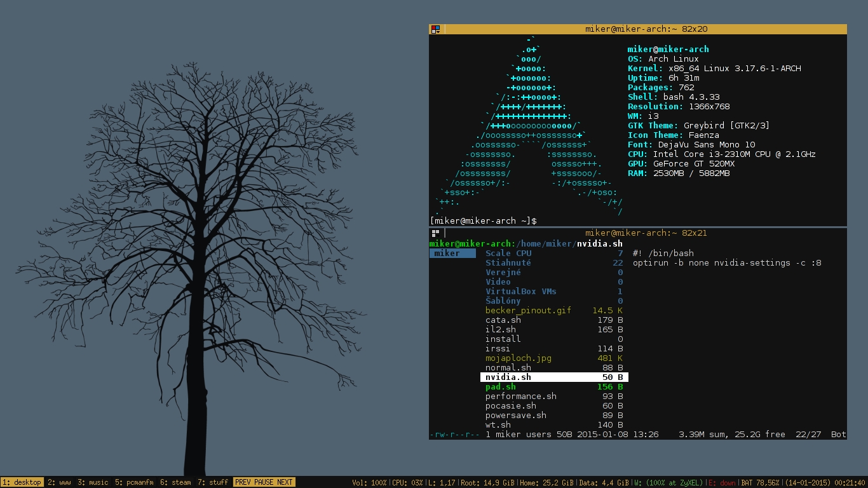Image resolution: width=868 pixels, height=488 pixels.
Task: Select the miker directory in ranger's left column
Action: [x=452, y=254]
